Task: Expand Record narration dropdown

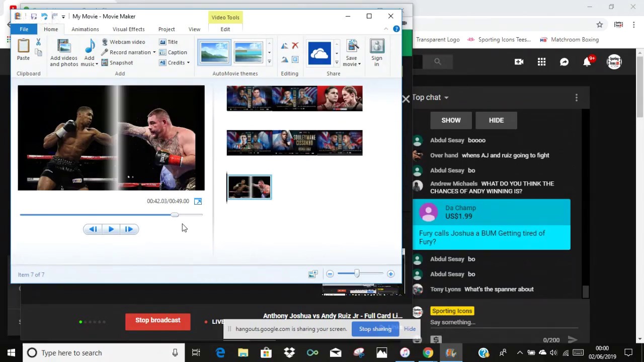Action: coord(154,52)
